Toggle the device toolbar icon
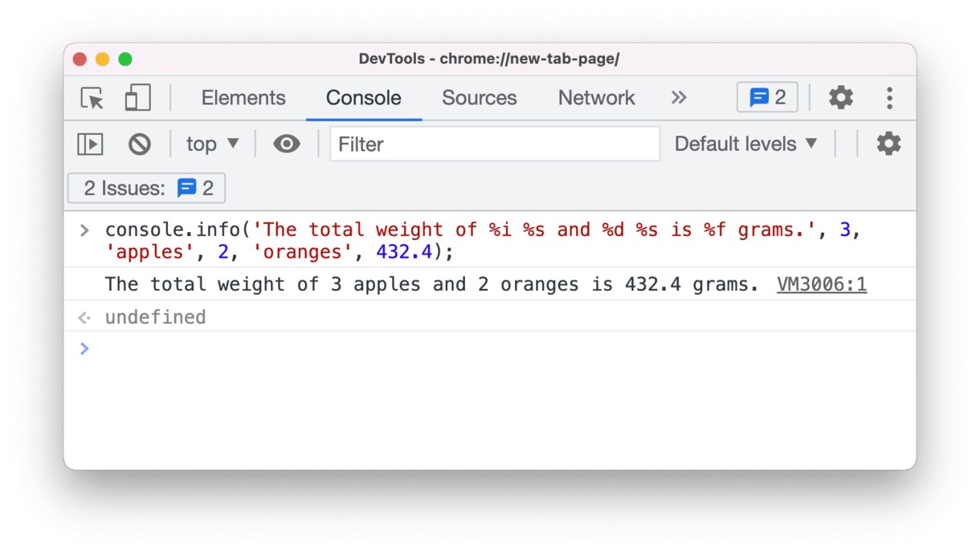980x554 pixels. click(x=137, y=98)
